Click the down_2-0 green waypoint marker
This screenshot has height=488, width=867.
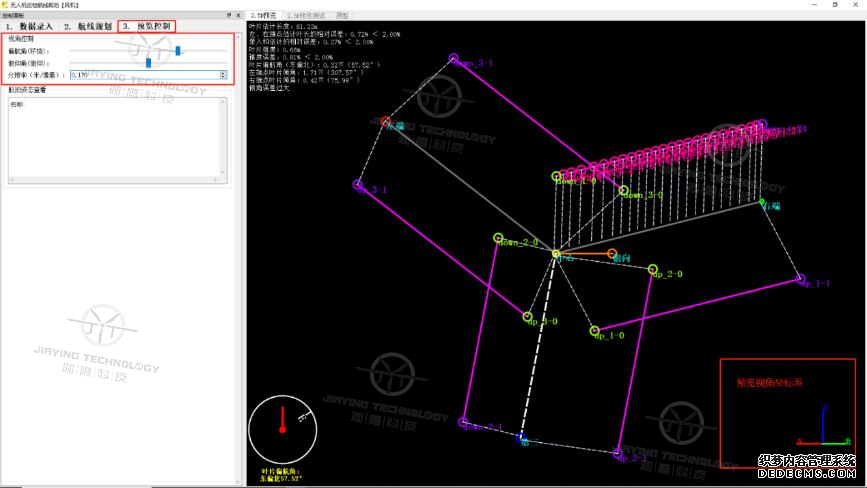click(x=498, y=238)
